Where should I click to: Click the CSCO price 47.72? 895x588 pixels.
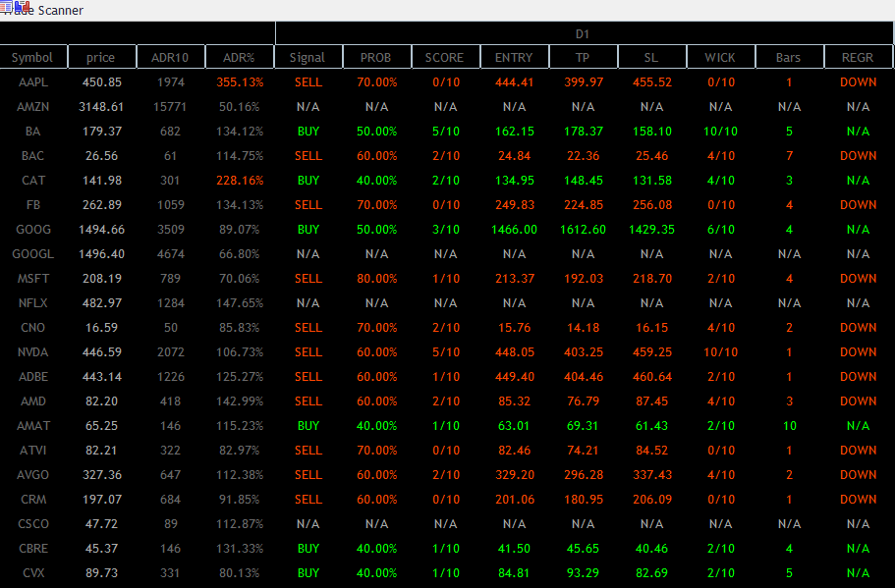point(101,523)
